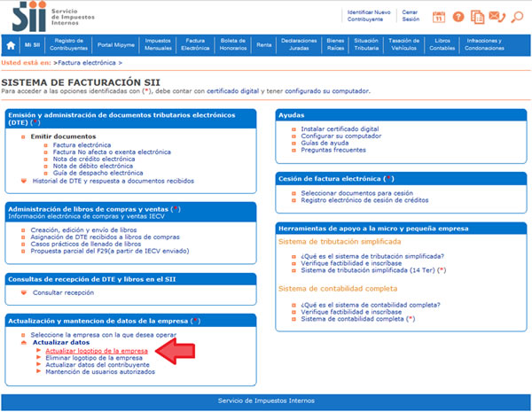Click Factura electrónica breadcrumb
The height and width of the screenshot is (412, 532).
(x=87, y=63)
